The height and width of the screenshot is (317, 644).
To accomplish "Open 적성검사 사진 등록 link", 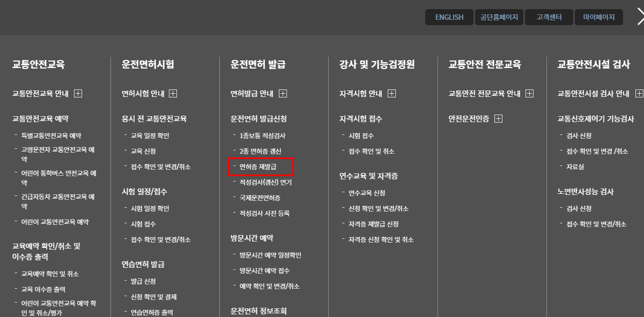I will 264,214.
